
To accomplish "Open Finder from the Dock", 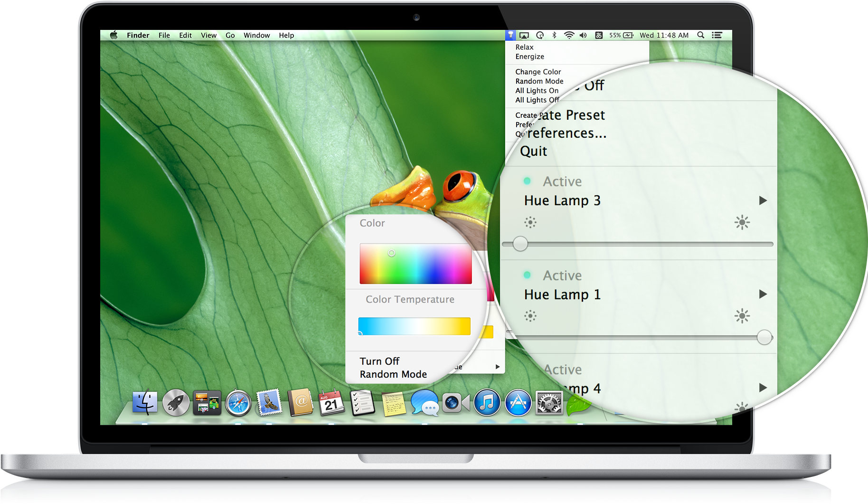I will (145, 402).
